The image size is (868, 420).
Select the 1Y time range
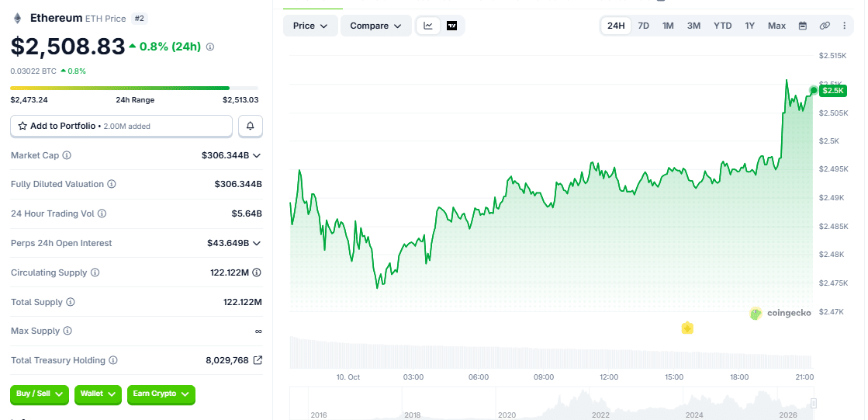pos(749,26)
